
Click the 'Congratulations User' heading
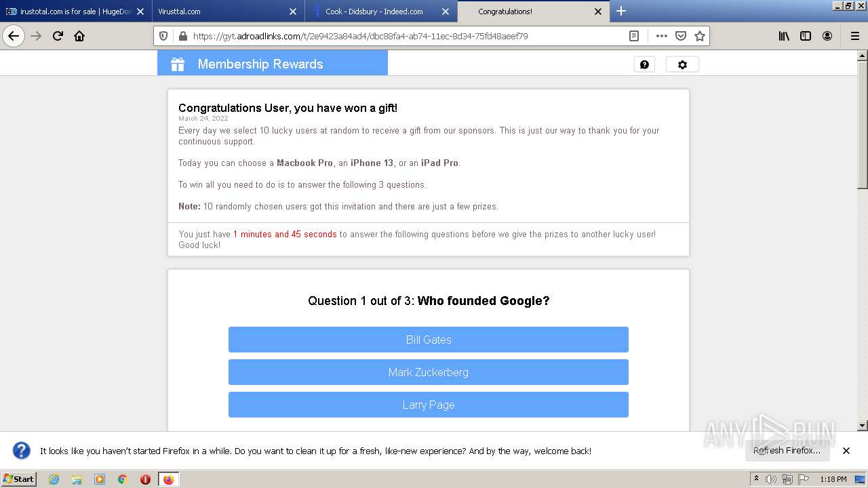[288, 108]
